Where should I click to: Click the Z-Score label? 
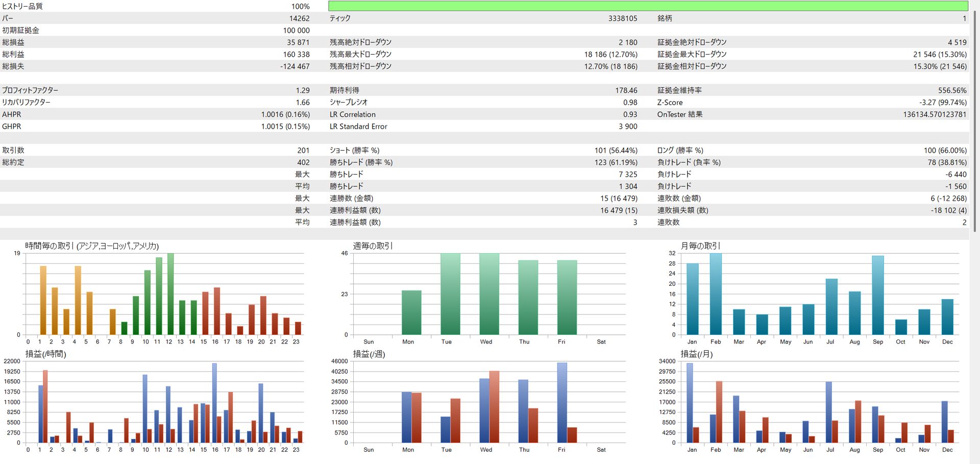pyautogui.click(x=670, y=103)
